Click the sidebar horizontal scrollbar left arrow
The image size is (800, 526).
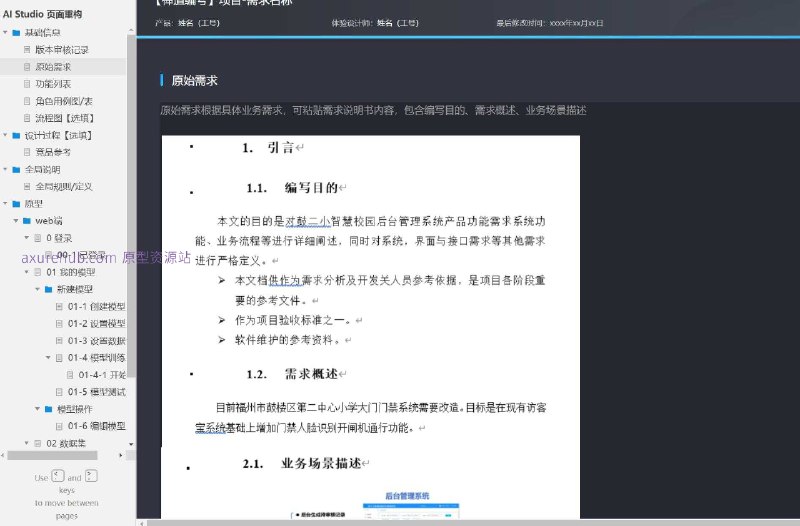coord(4,455)
